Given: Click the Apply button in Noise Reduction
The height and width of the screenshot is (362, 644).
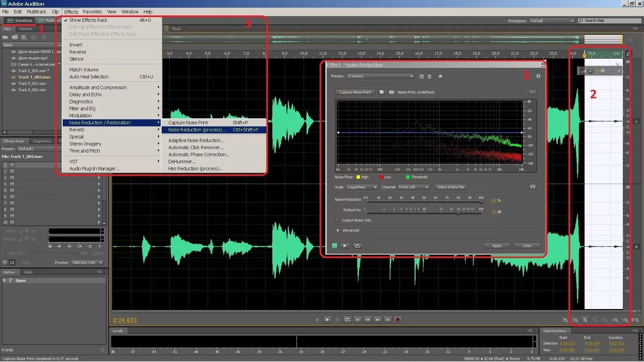Looking at the screenshot, I should pyautogui.click(x=496, y=245).
